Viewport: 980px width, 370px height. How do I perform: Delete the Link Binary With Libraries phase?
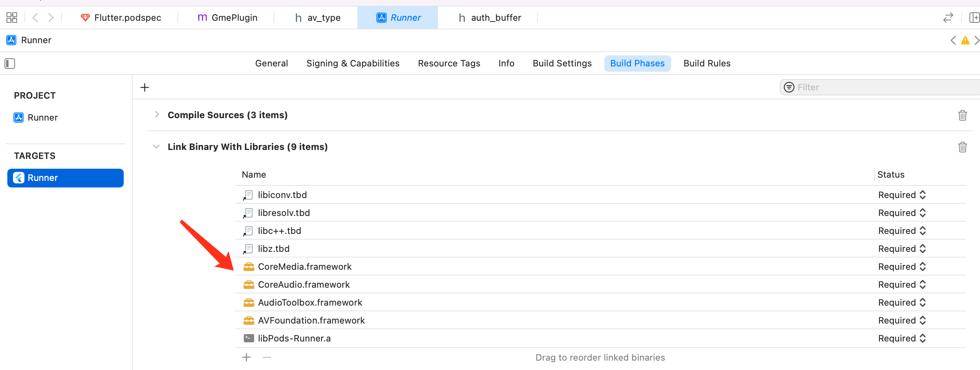[x=962, y=147]
